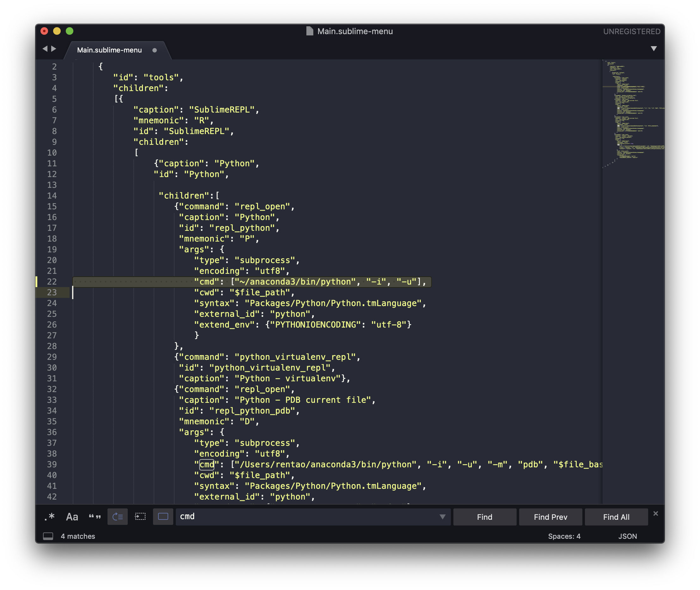The height and width of the screenshot is (590, 700).
Task: Click "Packages/Python/Python.tmLanguage" on line 24
Action: point(333,303)
